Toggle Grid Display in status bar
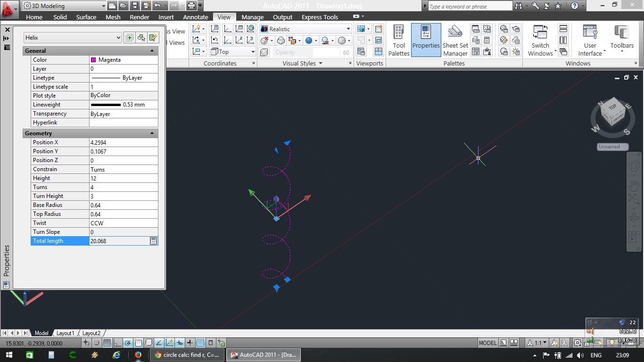 (x=107, y=343)
